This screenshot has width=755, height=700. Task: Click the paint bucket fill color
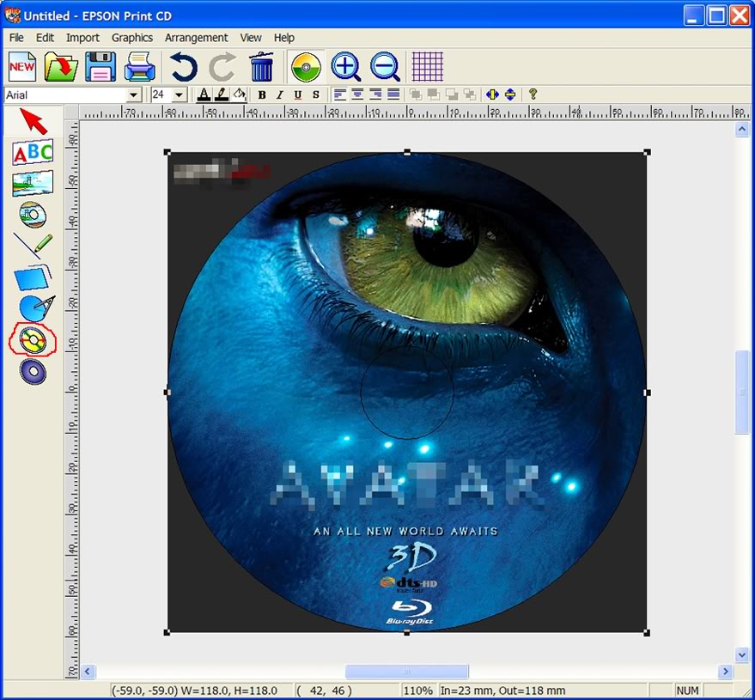pos(239,94)
